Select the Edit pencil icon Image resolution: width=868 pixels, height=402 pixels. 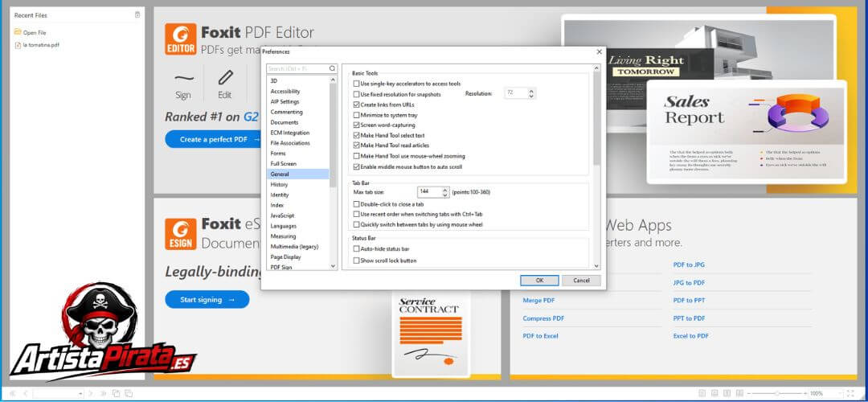[225, 77]
